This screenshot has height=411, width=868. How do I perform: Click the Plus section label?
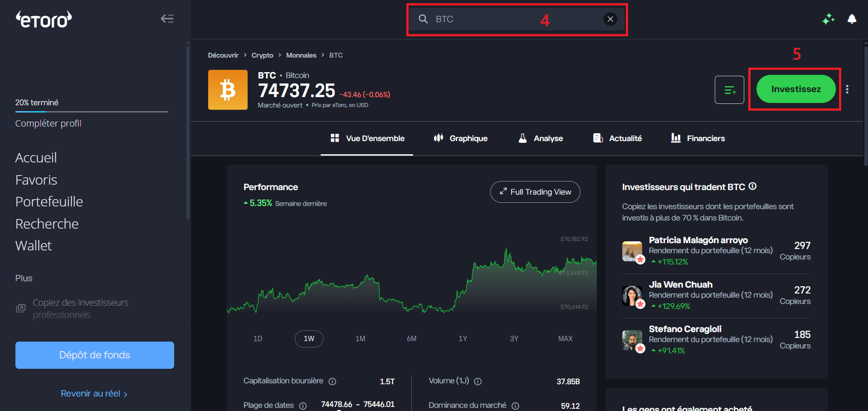click(24, 278)
